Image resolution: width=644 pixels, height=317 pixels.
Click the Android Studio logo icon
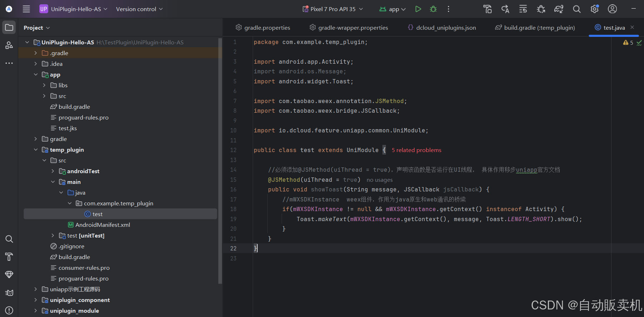(9, 9)
